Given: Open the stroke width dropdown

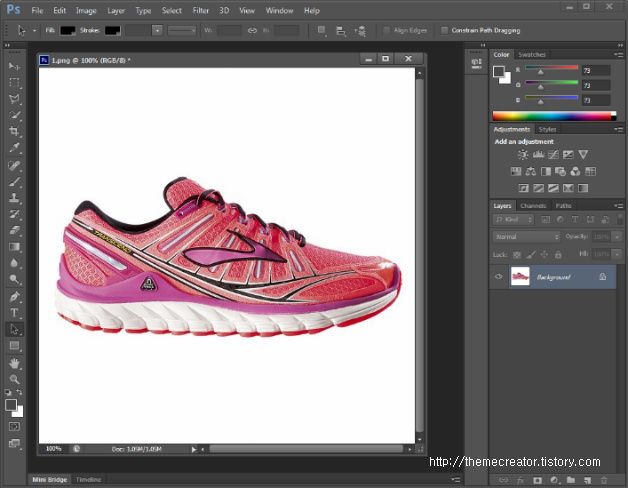Looking at the screenshot, I should coord(157,30).
